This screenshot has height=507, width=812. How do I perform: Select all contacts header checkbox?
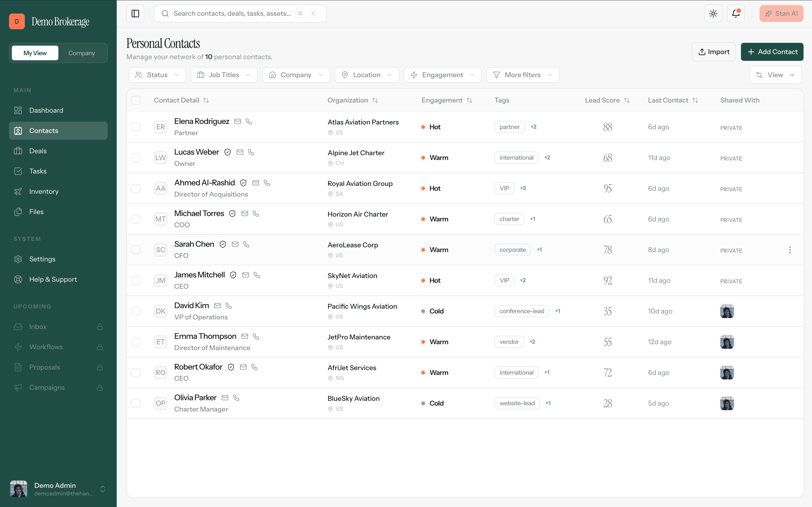click(x=136, y=100)
